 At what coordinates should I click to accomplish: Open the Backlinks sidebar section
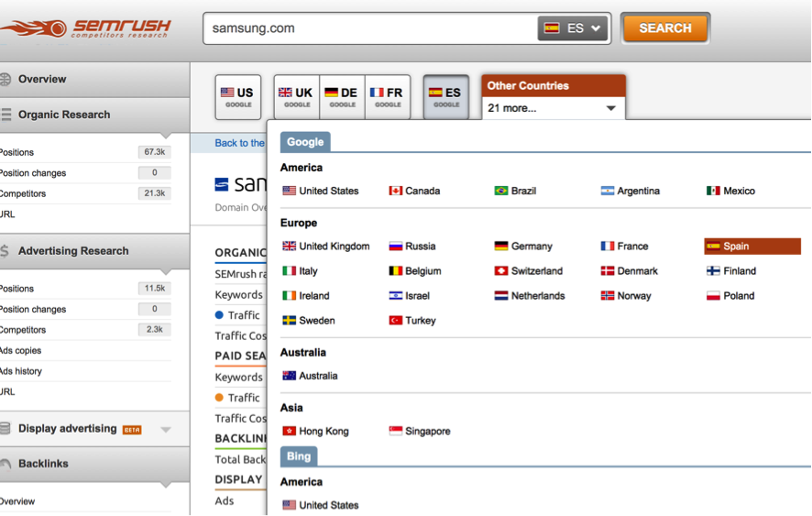pyautogui.click(x=94, y=464)
